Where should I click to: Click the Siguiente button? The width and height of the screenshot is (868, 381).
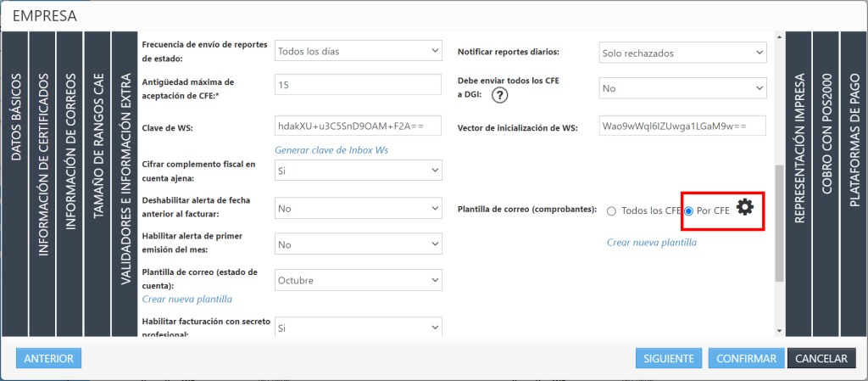click(669, 359)
